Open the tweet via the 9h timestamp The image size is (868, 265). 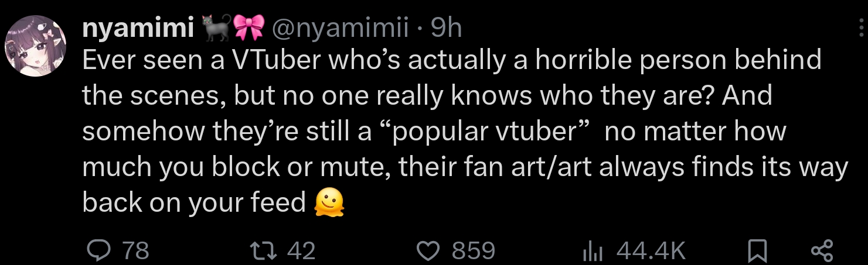coord(446,28)
